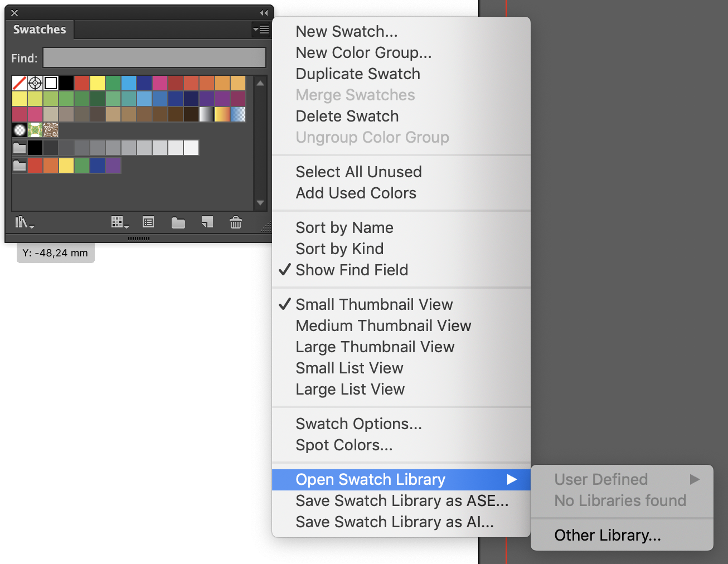
Task: Click the New Swatch icon
Action: click(x=207, y=222)
